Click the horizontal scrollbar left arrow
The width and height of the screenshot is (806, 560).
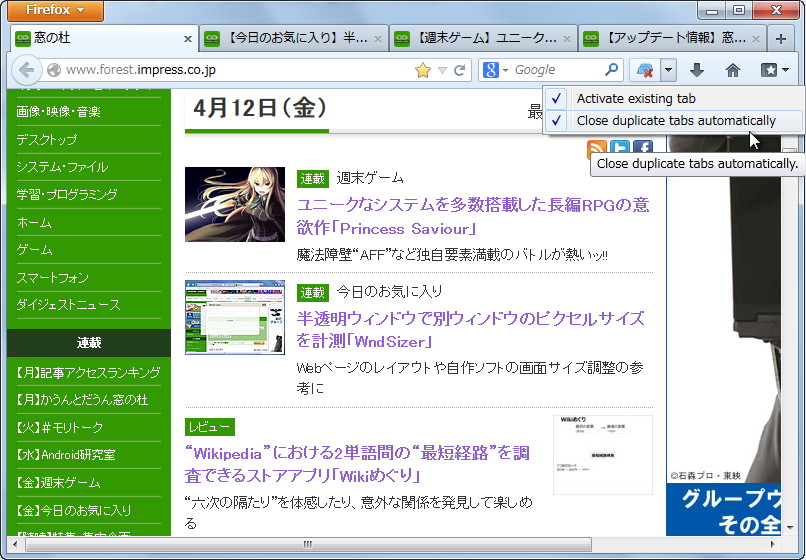click(15, 544)
